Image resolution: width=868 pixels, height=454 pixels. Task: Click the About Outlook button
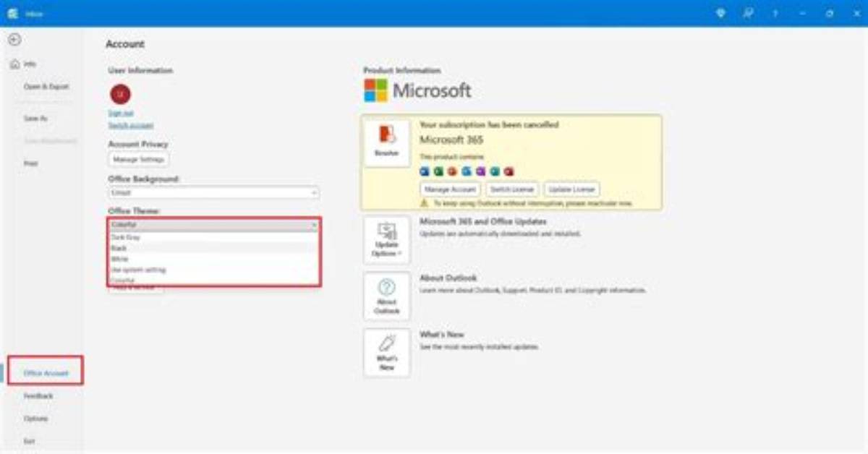point(386,296)
